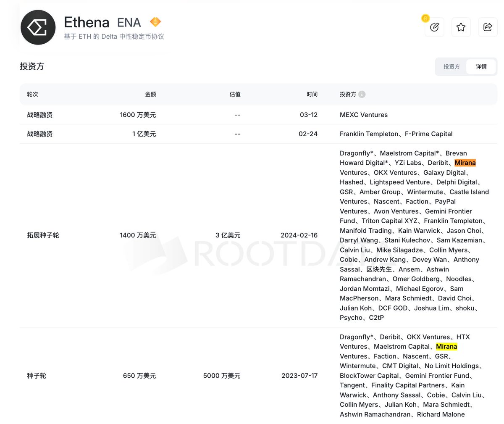Click the share icon button
Viewport: 504px width, 424px height.
[x=488, y=27]
